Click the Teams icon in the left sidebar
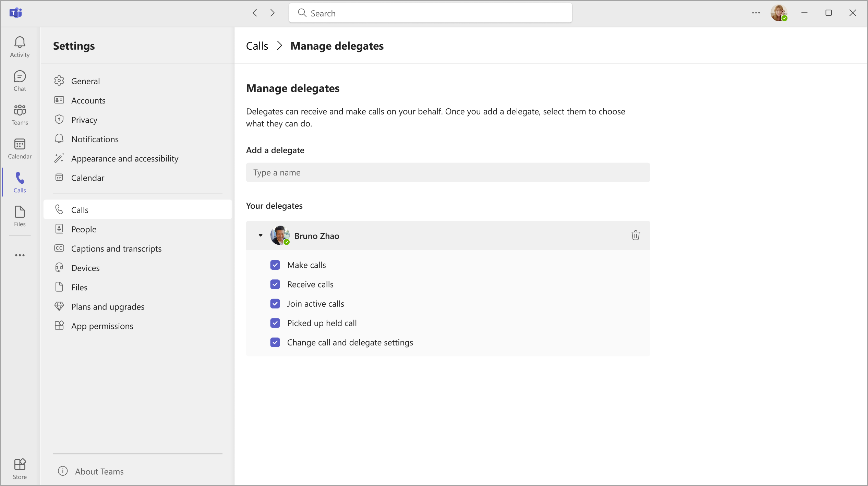The image size is (868, 486). (x=20, y=114)
